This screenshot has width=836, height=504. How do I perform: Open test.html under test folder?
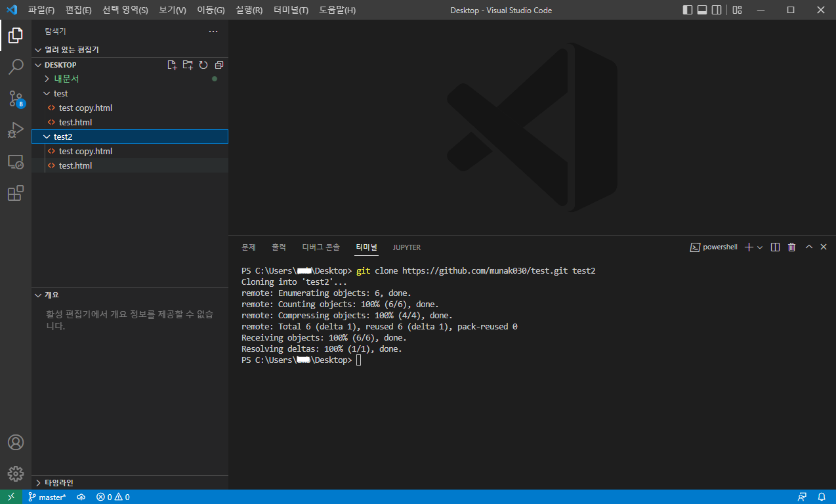(x=130, y=122)
